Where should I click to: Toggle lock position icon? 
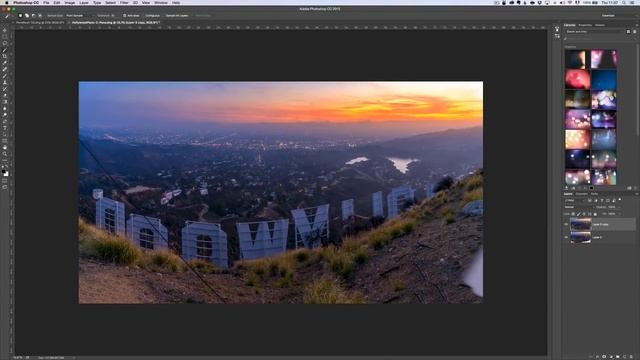click(584, 214)
